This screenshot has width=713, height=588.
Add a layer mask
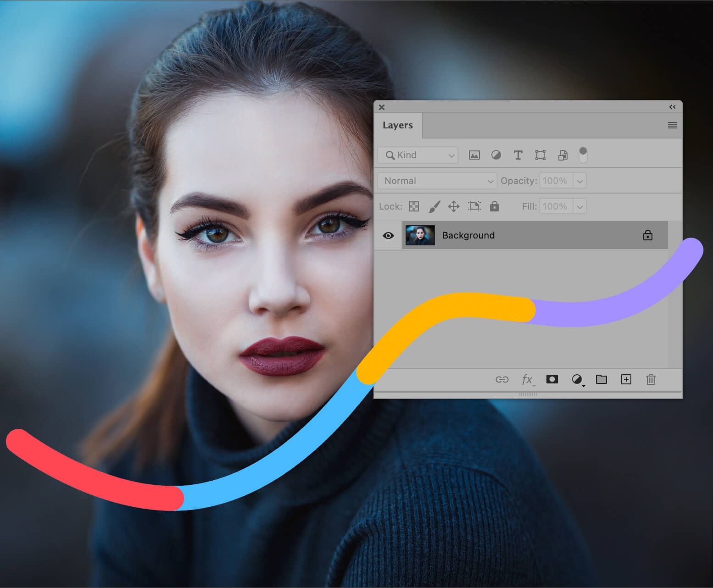coord(552,379)
